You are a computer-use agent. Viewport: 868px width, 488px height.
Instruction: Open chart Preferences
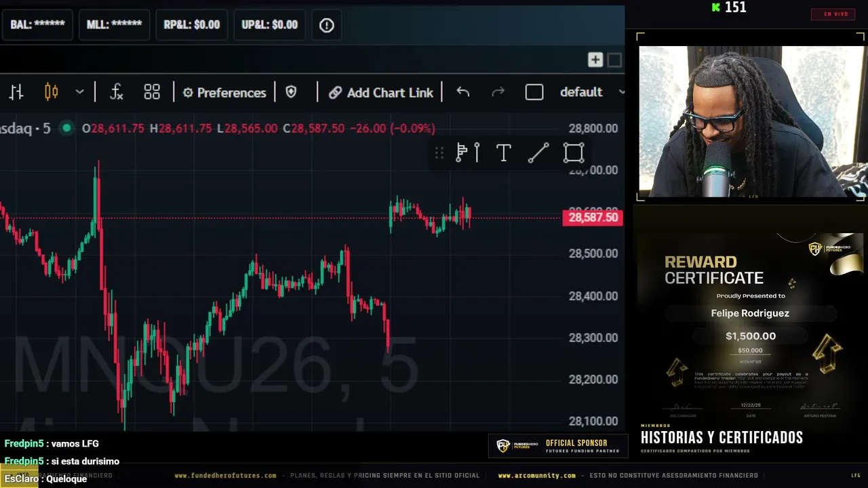coord(224,93)
